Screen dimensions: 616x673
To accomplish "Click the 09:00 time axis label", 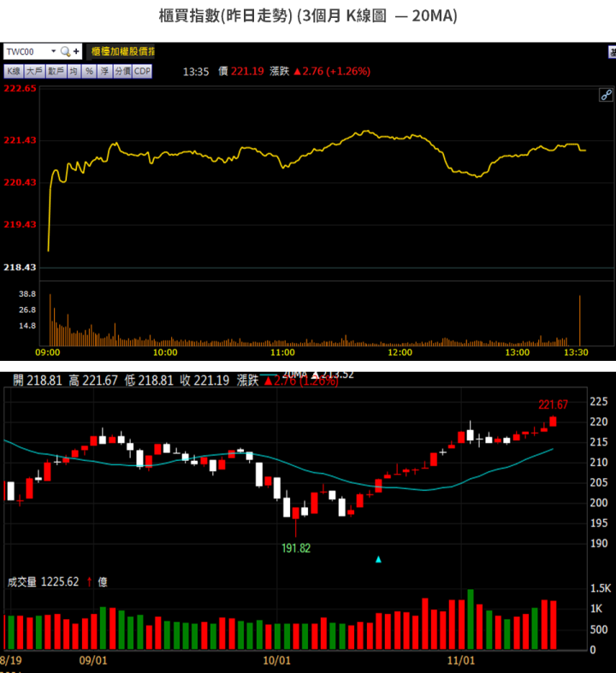I will (48, 353).
